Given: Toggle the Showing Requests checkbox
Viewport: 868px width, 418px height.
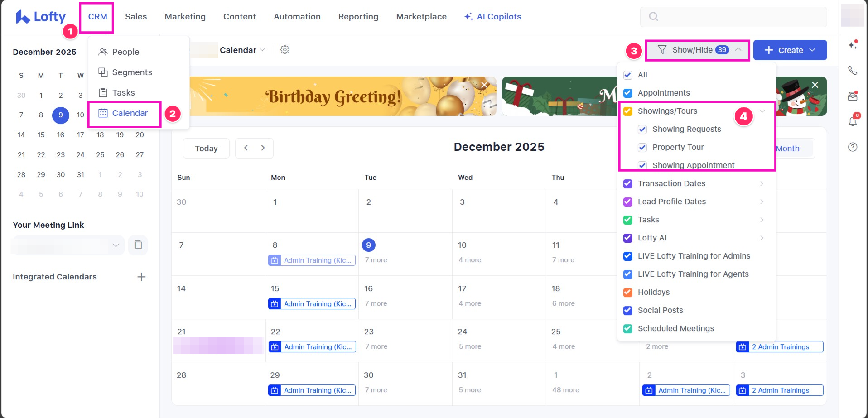Looking at the screenshot, I should coord(642,129).
